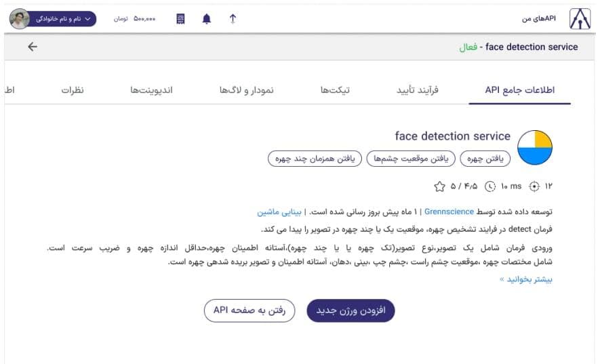Click the building organization icon

pyautogui.click(x=180, y=19)
